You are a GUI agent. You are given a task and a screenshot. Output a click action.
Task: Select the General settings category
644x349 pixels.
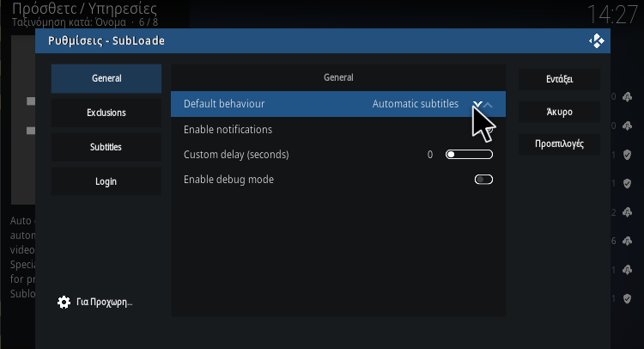[106, 78]
